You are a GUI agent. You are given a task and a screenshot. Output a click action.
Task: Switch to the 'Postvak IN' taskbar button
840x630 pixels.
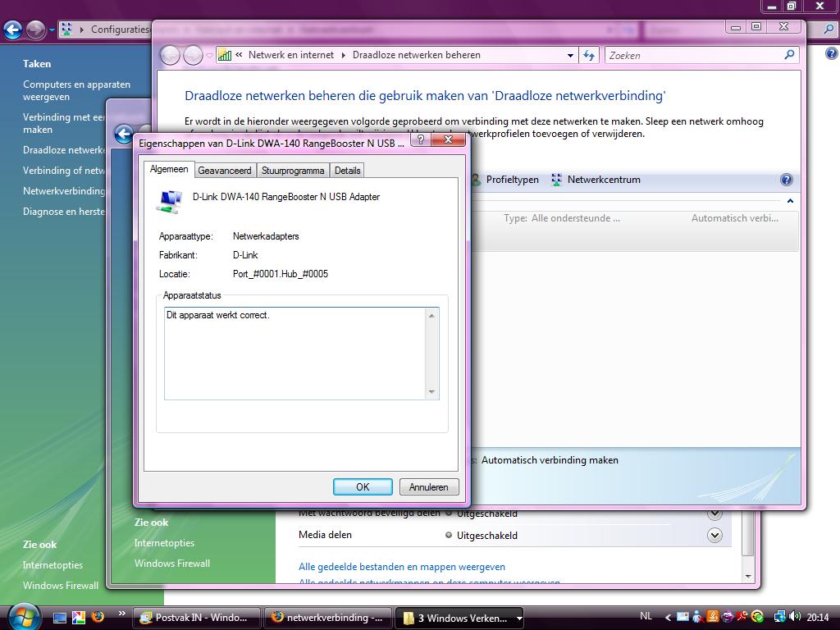click(196, 618)
